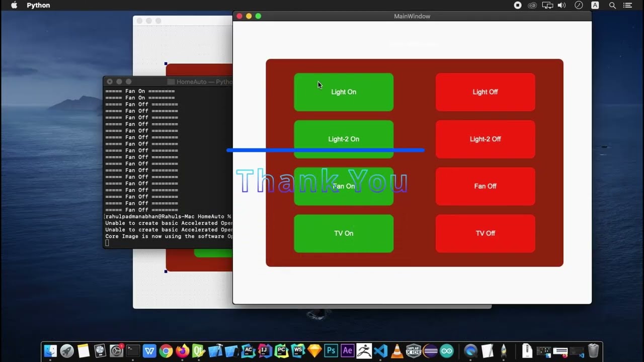This screenshot has width=644, height=362.
Task: Open the Trash in the dock
Action: (x=593, y=350)
